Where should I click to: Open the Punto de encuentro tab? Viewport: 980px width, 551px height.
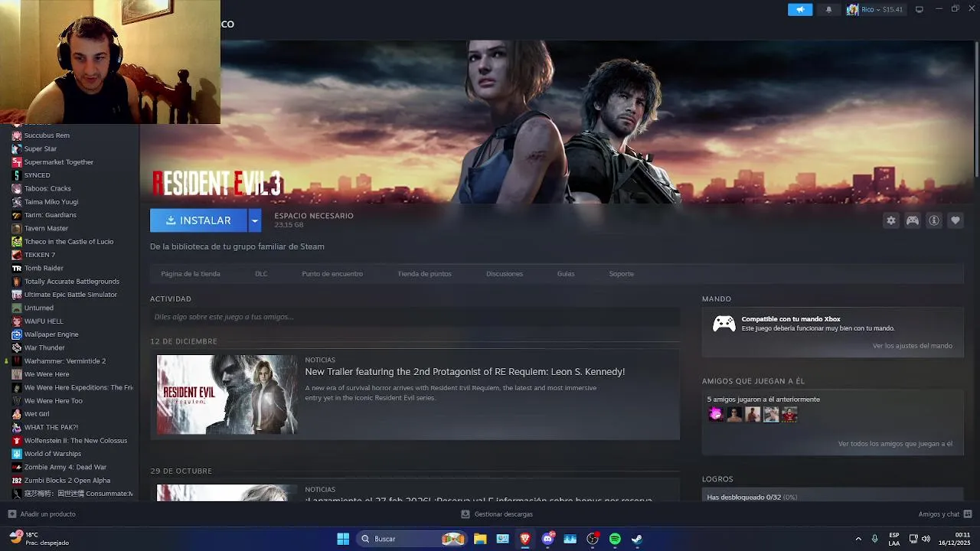[332, 273]
